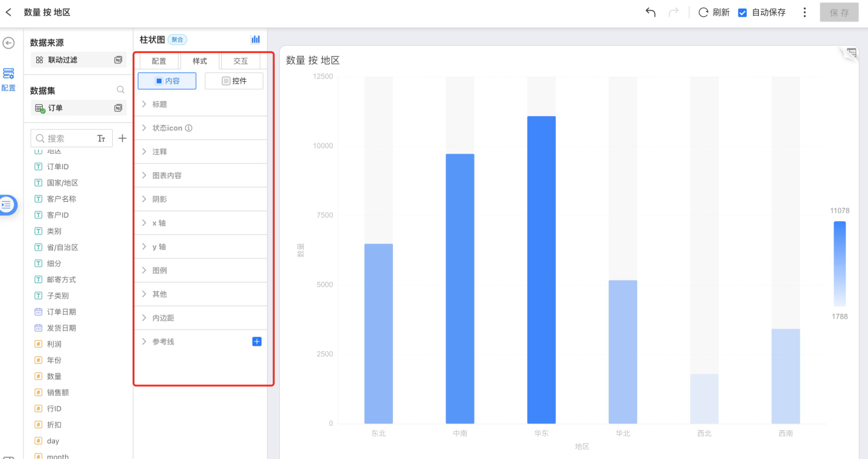
Task: Click the 配置 sidebar icon
Action: coord(8,78)
